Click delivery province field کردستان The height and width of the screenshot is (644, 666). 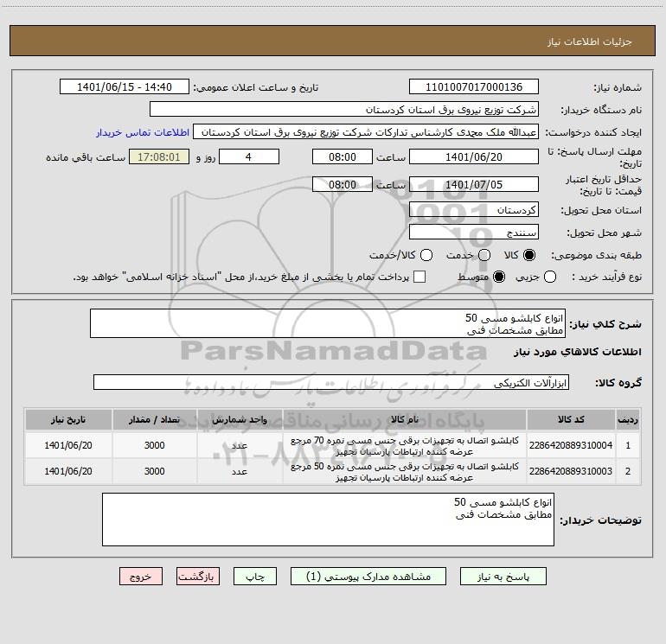[x=474, y=209]
